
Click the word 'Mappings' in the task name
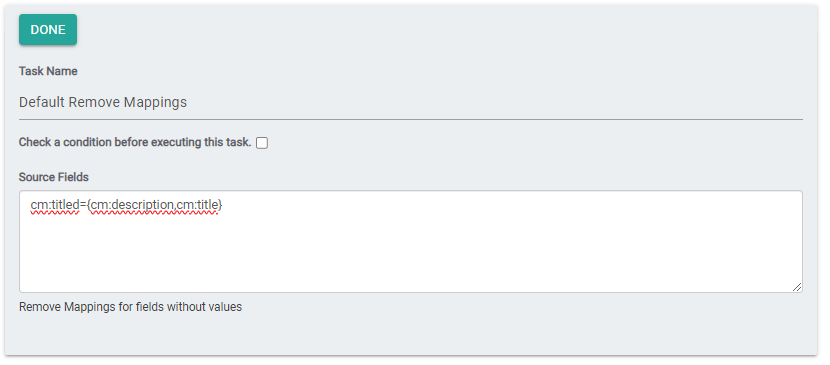click(155, 103)
